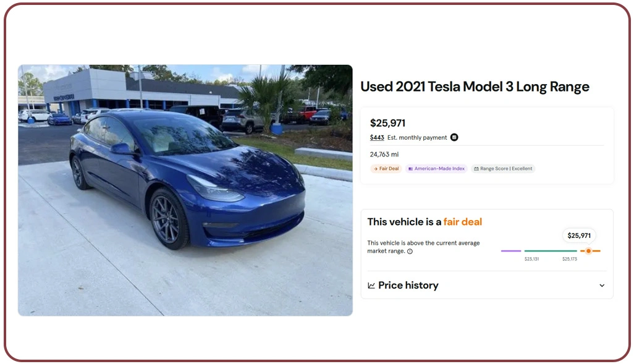Expand the Price history section chevron
634x364 pixels.
[602, 286]
